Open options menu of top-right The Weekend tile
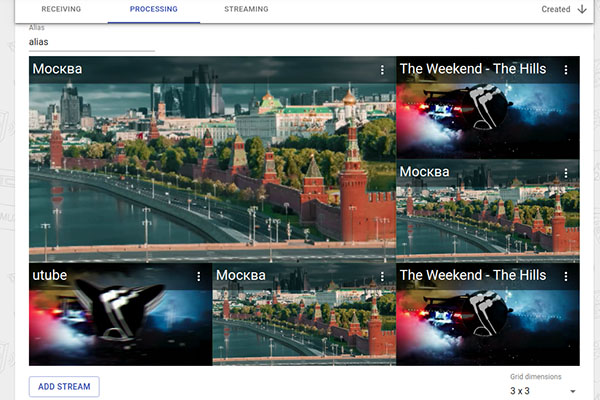 tap(566, 70)
